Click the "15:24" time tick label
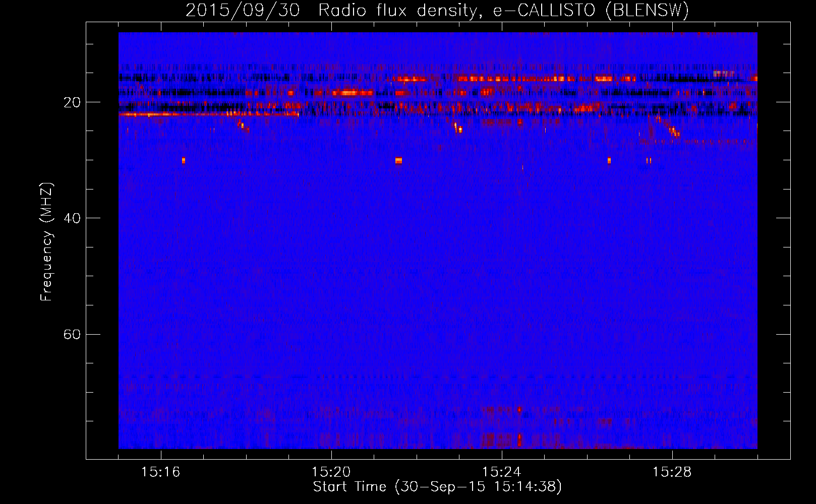The width and height of the screenshot is (816, 504). pyautogui.click(x=502, y=472)
